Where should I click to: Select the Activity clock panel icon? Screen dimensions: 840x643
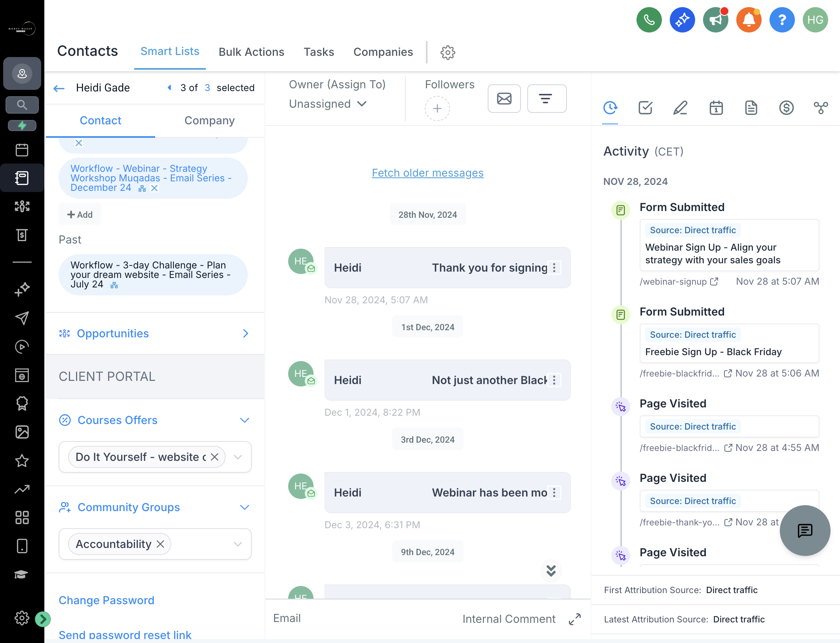click(x=610, y=108)
